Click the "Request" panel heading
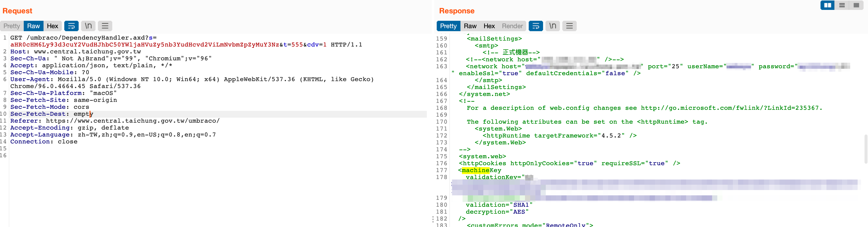The image size is (868, 227). 17,11
